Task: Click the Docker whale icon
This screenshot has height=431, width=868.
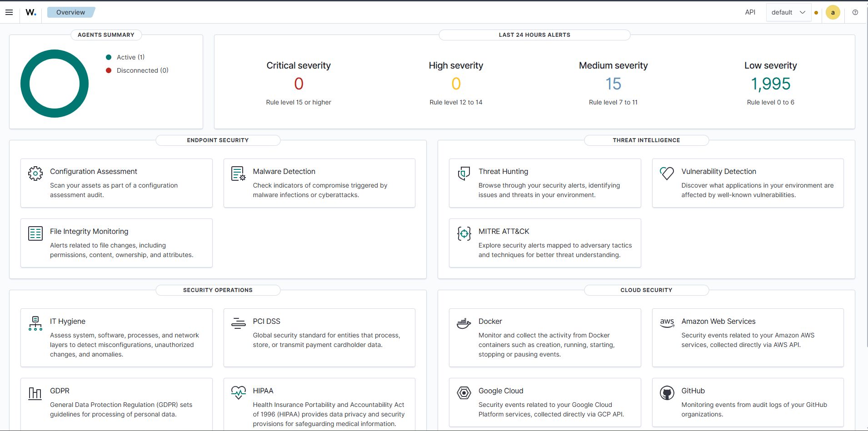Action: tap(464, 323)
